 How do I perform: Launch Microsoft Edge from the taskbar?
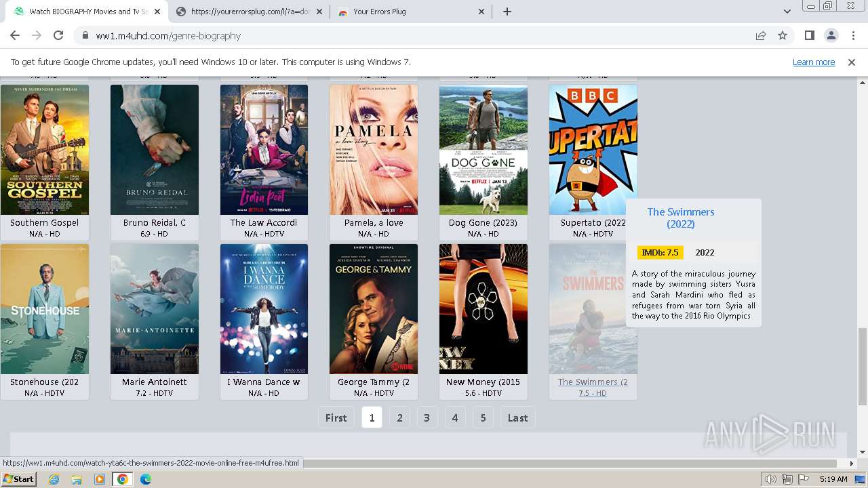[x=146, y=479]
